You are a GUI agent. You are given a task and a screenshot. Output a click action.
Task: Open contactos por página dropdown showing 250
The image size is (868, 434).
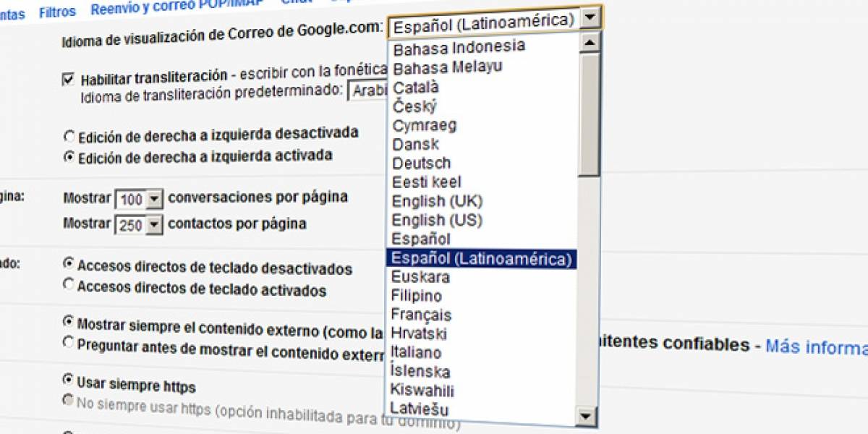[x=139, y=225]
